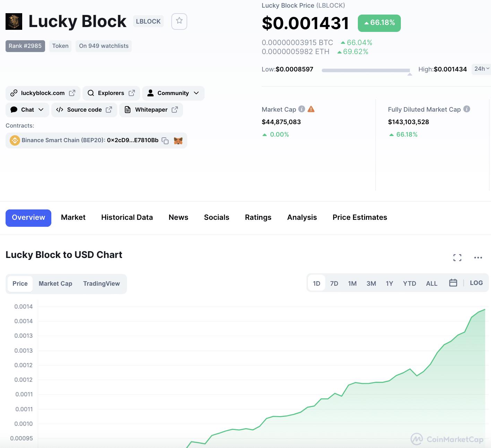Expand chart to fullscreen
This screenshot has height=448, width=491.
click(x=457, y=258)
